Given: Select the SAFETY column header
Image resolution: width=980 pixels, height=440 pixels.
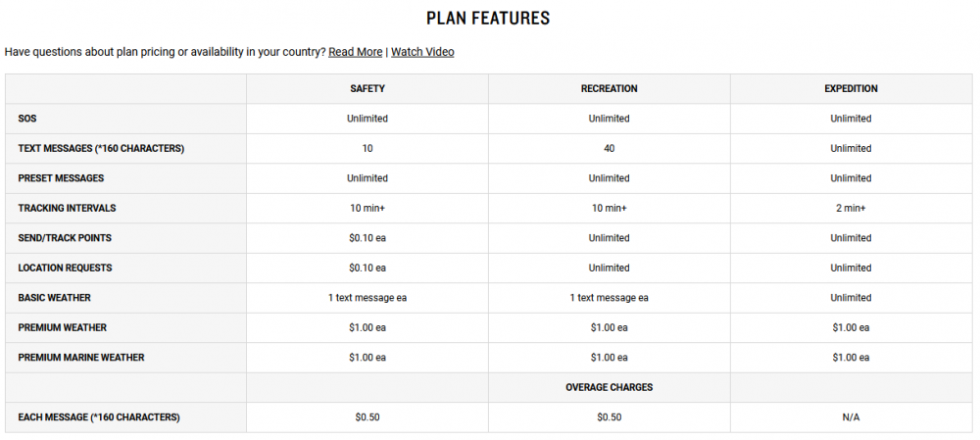Looking at the screenshot, I should click(x=367, y=89).
